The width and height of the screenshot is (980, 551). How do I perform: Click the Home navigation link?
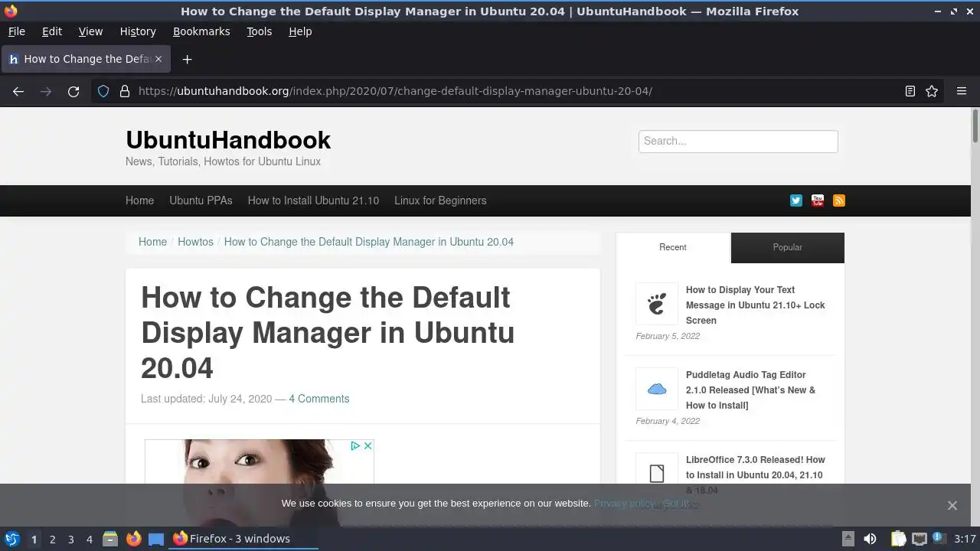(x=139, y=201)
